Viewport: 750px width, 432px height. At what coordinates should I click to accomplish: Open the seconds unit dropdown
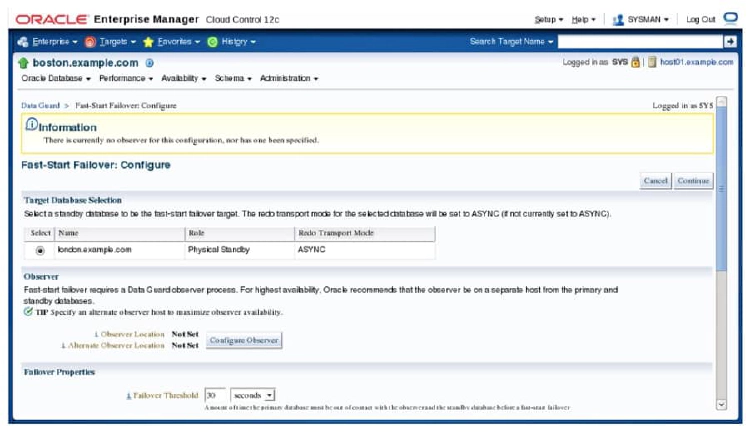[x=253, y=395]
